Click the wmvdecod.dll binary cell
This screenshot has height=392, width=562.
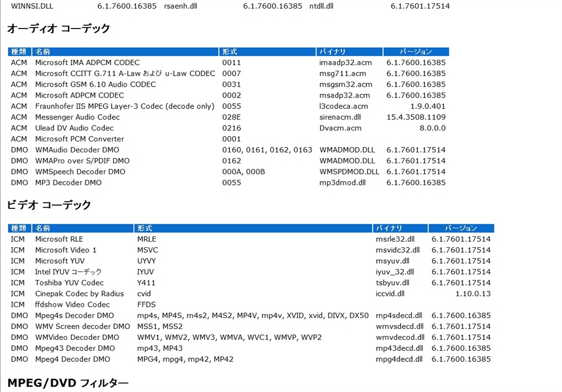pyautogui.click(x=400, y=337)
